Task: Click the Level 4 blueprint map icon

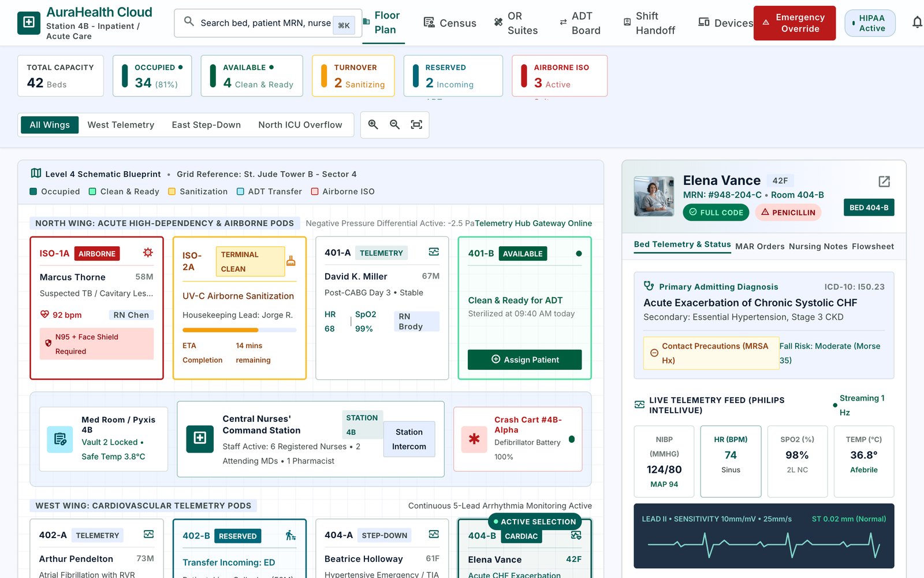Action: pos(36,173)
